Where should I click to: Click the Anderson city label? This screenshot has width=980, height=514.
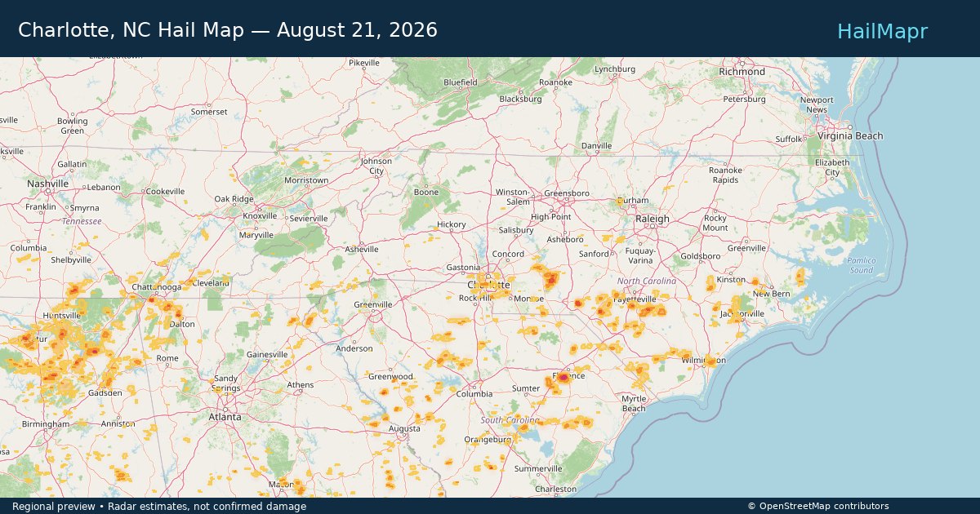tap(354, 348)
